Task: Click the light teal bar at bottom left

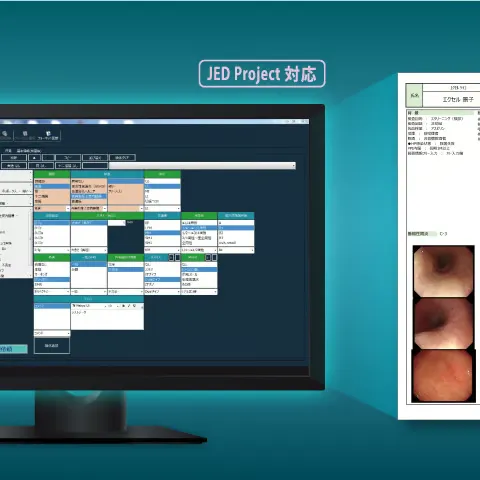Action: coord(13,349)
